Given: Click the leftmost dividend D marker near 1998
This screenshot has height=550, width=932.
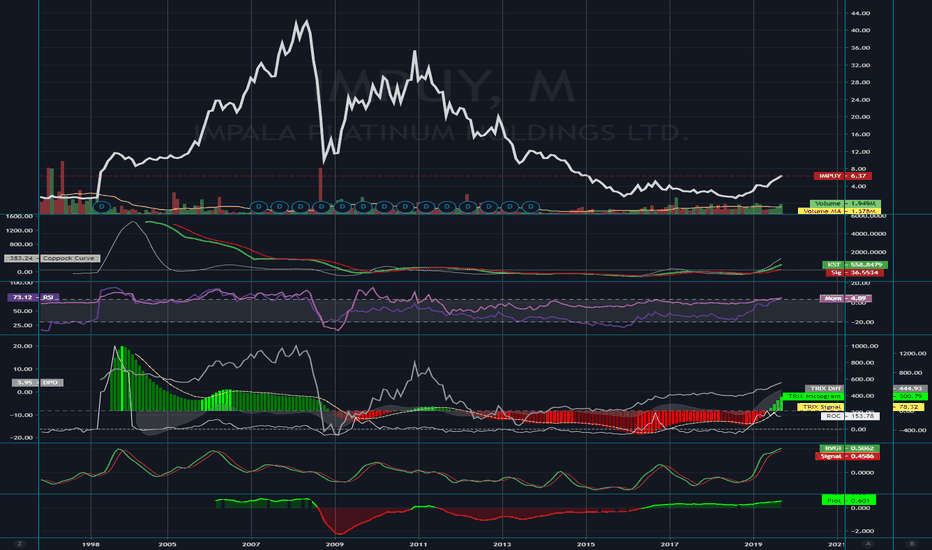Looking at the screenshot, I should (102, 207).
